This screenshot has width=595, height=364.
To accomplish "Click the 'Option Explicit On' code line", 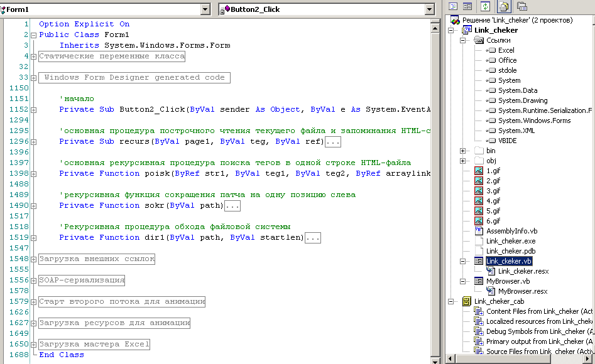I will (84, 24).
